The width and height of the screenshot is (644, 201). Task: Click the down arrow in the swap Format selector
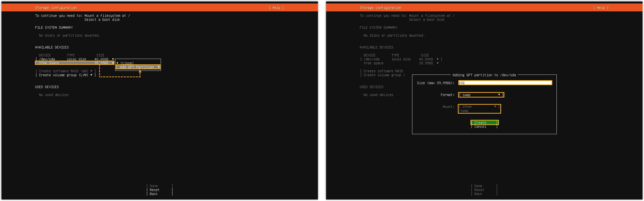pyautogui.click(x=499, y=95)
